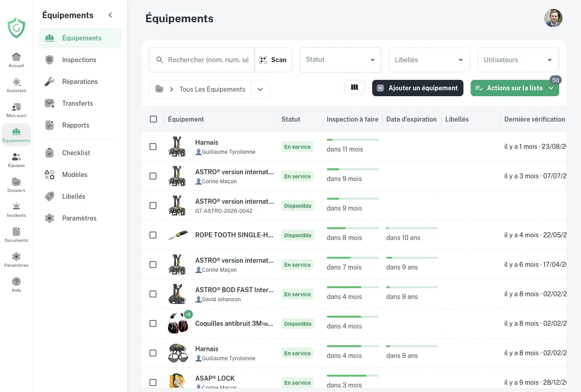Click the Scan QR icon button

point(273,60)
